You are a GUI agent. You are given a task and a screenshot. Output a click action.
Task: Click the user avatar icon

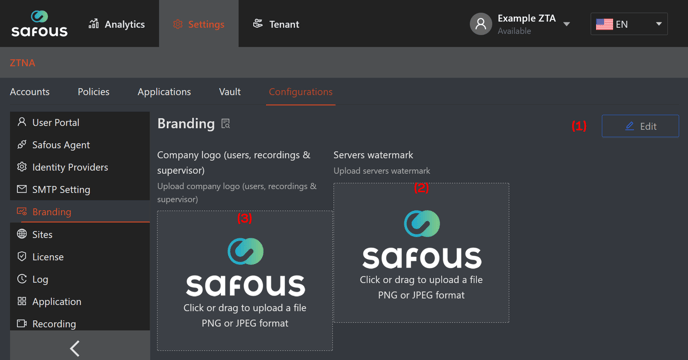481,24
